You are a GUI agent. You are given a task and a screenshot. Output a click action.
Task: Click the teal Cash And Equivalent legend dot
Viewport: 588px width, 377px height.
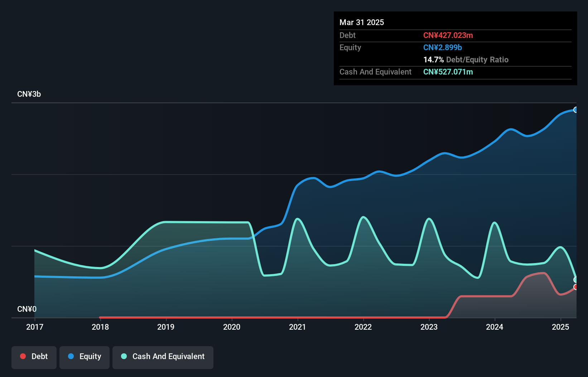[124, 356]
